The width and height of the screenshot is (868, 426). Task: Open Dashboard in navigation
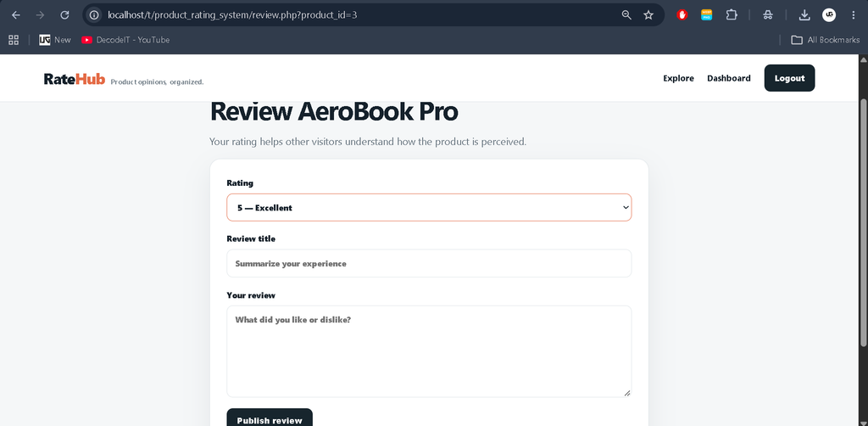pyautogui.click(x=728, y=78)
